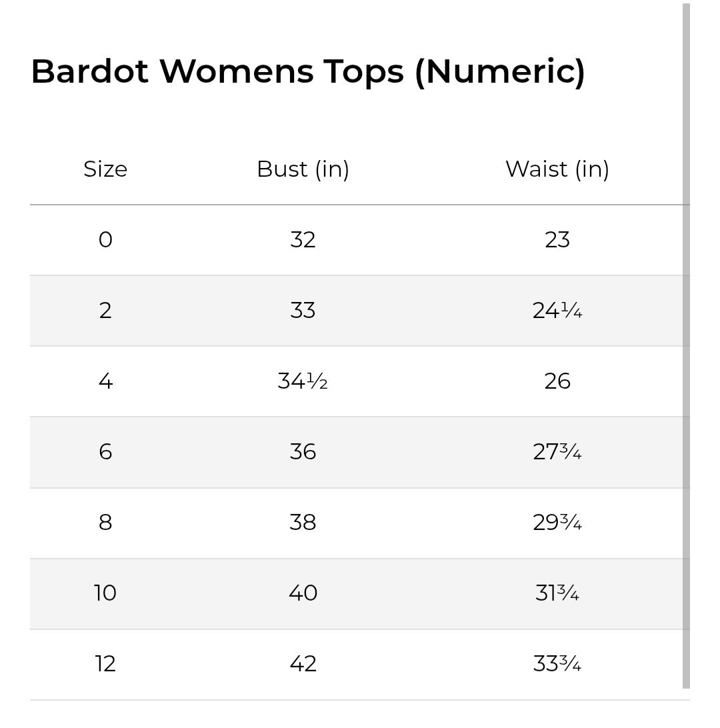Click the vertical scrollbar on the right
This screenshot has width=720, height=728.
click(686, 346)
